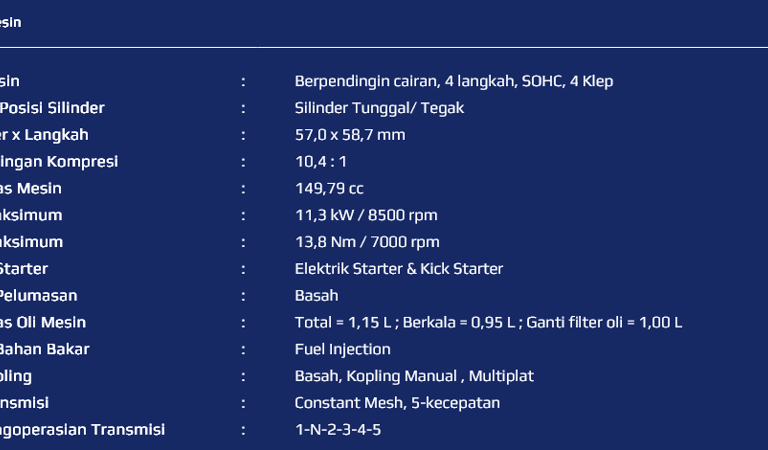Click the gear pattern 1-N-2-3-4-5
This screenshot has width=768, height=450.
pyautogui.click(x=337, y=430)
